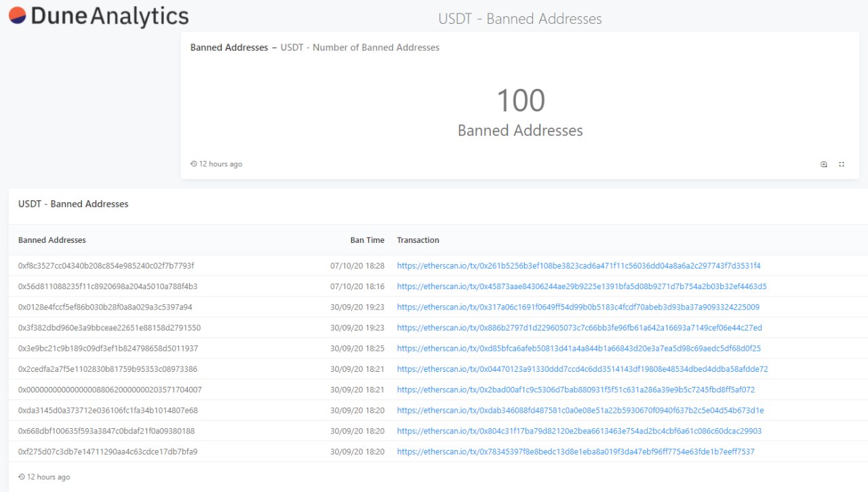Open etherscan transaction link 0x45873aae8430…
Screen dimensions: 868x492
[582, 286]
